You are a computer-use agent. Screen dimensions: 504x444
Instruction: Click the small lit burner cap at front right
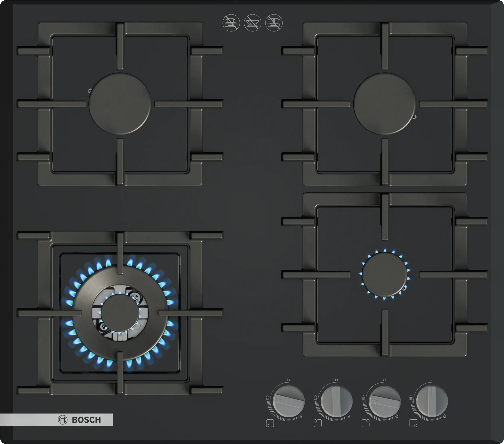click(x=384, y=274)
